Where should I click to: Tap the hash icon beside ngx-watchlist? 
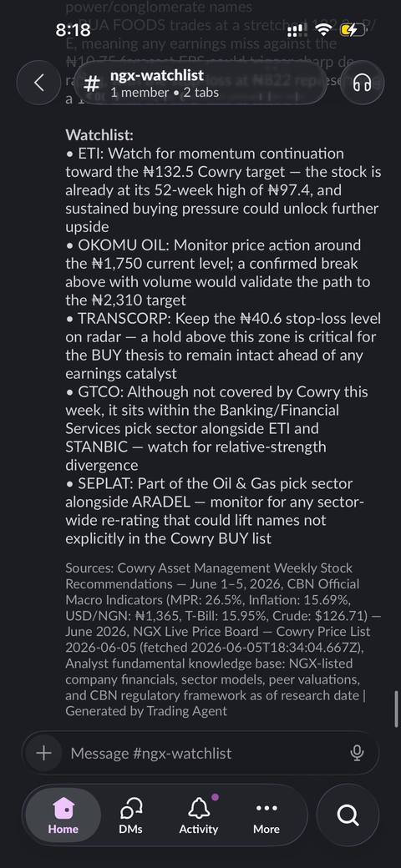[92, 83]
